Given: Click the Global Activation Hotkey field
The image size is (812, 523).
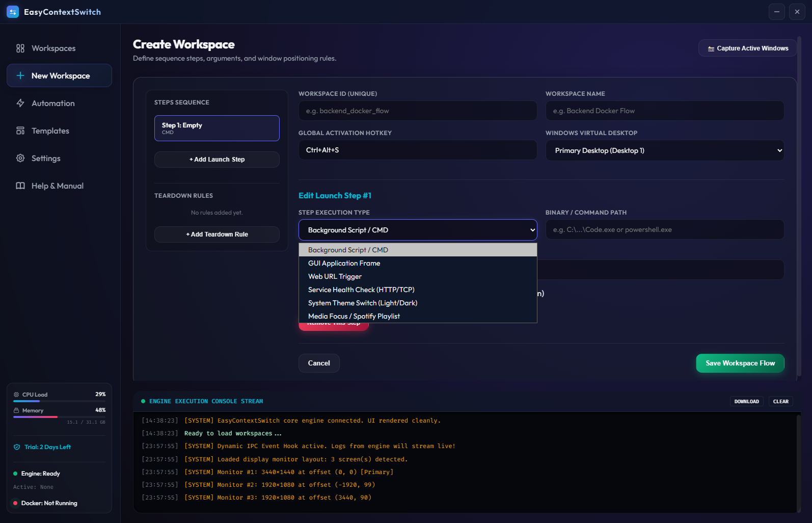Looking at the screenshot, I should (418, 150).
